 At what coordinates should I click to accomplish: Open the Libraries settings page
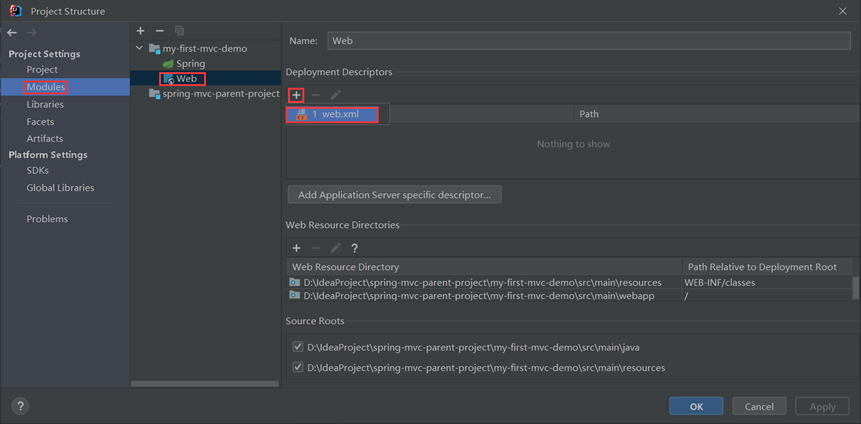44,104
